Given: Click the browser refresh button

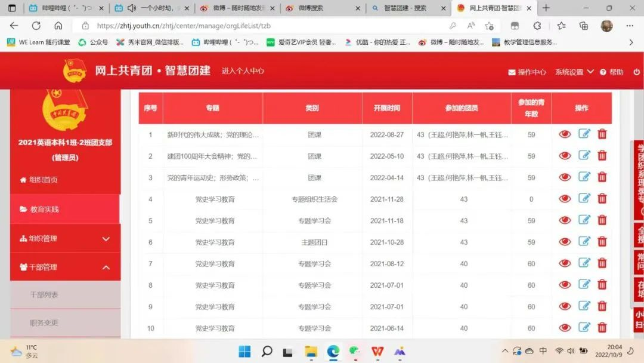Looking at the screenshot, I should 36,26.
